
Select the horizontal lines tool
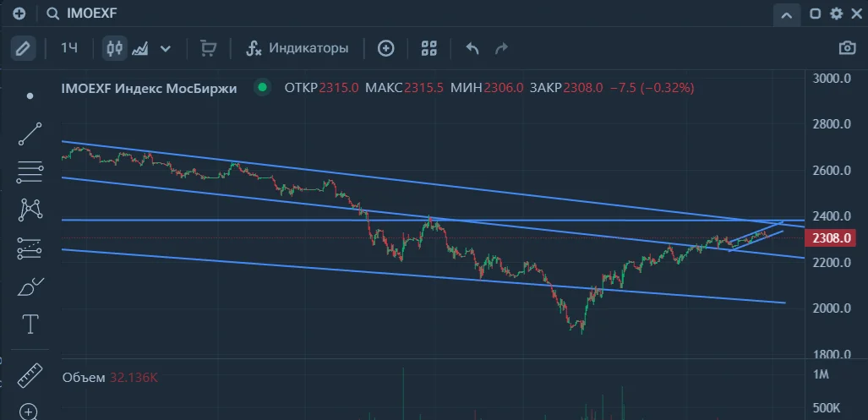point(30,172)
